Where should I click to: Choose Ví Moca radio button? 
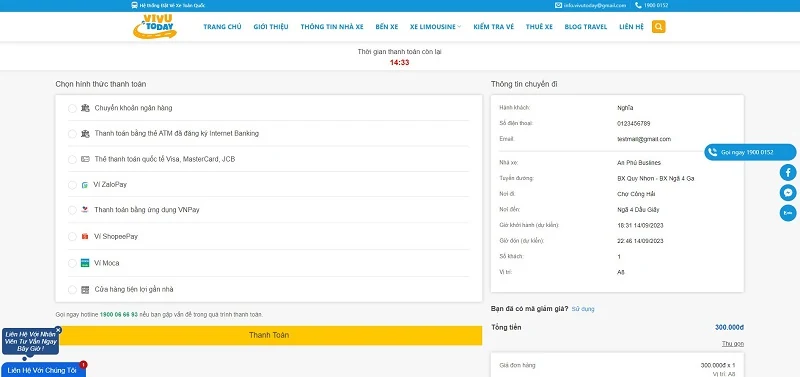point(72,263)
